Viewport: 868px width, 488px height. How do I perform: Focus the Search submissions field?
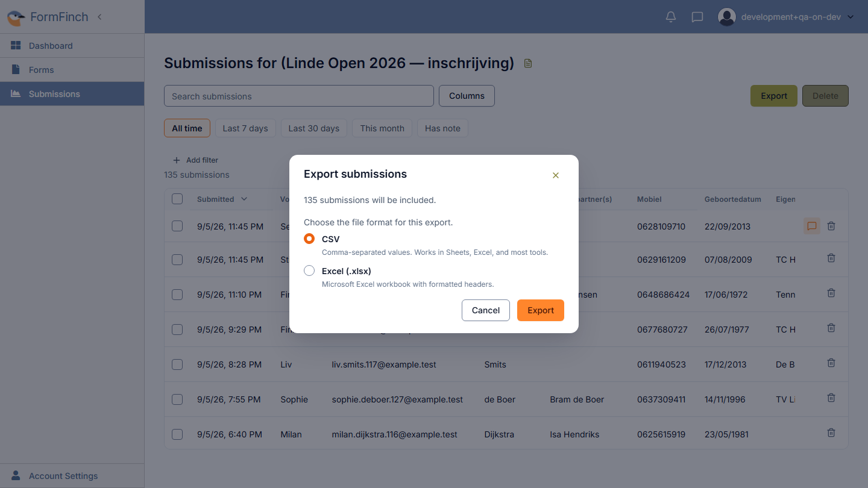tap(299, 96)
